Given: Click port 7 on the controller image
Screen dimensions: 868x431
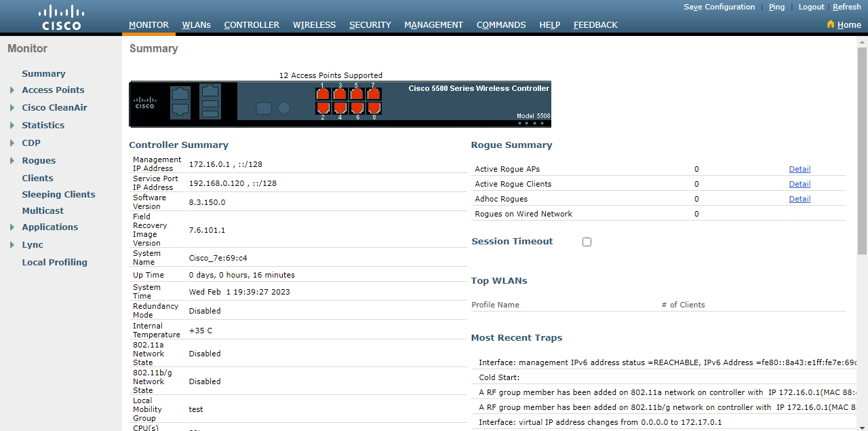Looking at the screenshot, I should tap(374, 94).
